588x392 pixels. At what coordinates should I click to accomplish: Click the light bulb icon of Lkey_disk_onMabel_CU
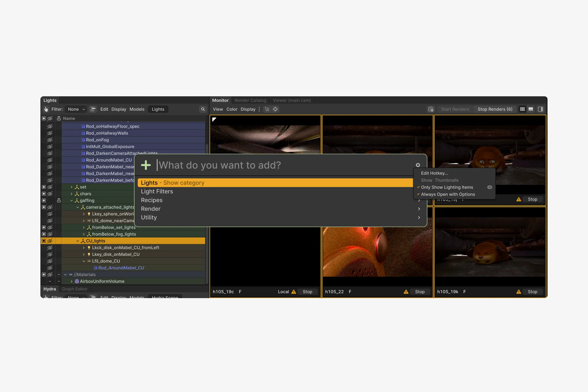click(x=89, y=254)
